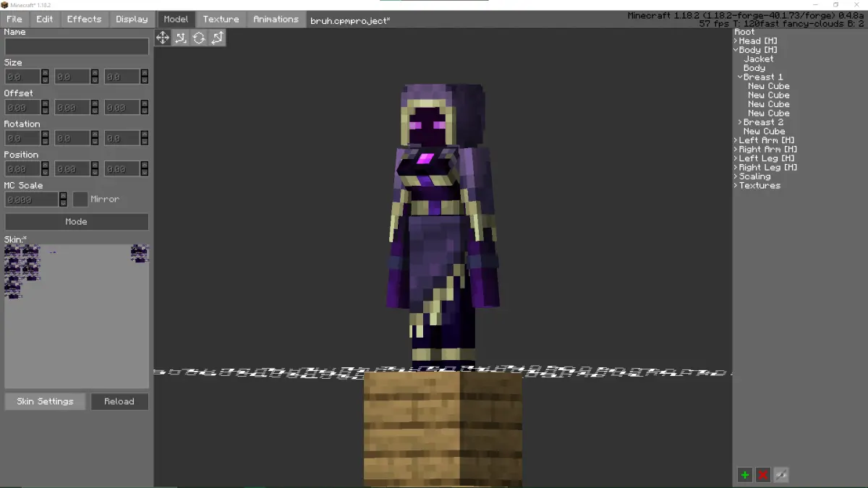868x488 pixels.
Task: Click the first Size value field
Action: (x=23, y=77)
